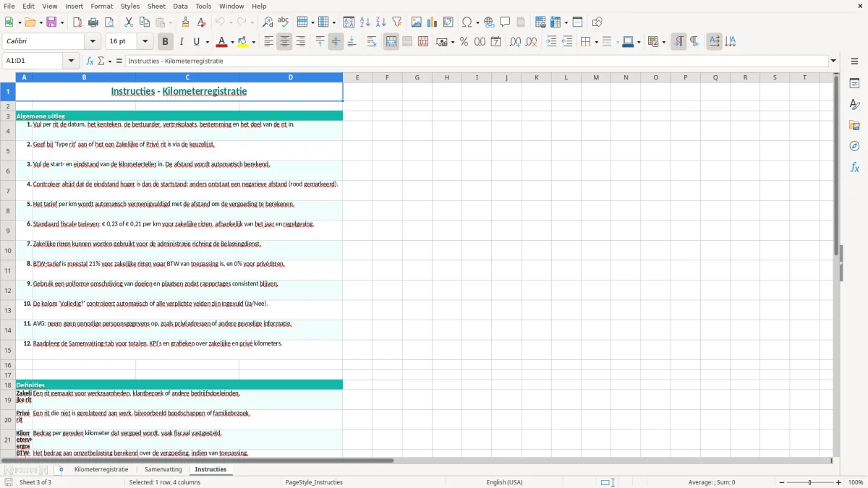Image resolution: width=868 pixels, height=488 pixels.
Task: Click the Format as Percent icon
Action: [464, 42]
